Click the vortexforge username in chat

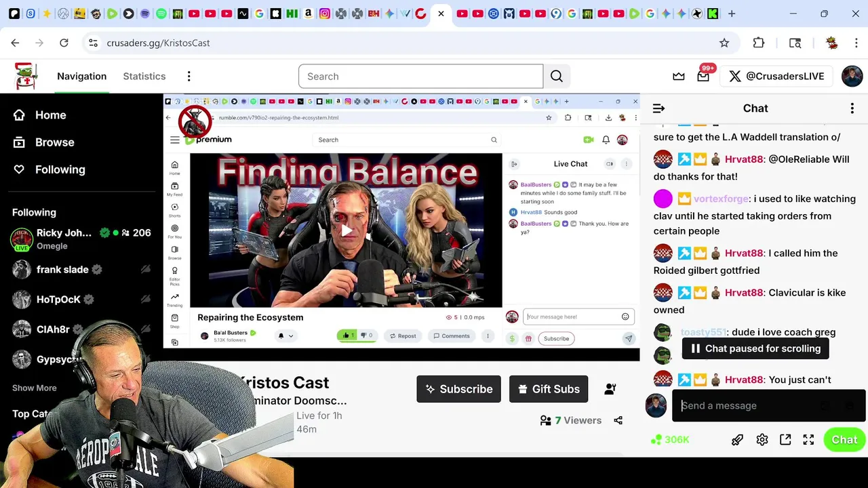(721, 199)
